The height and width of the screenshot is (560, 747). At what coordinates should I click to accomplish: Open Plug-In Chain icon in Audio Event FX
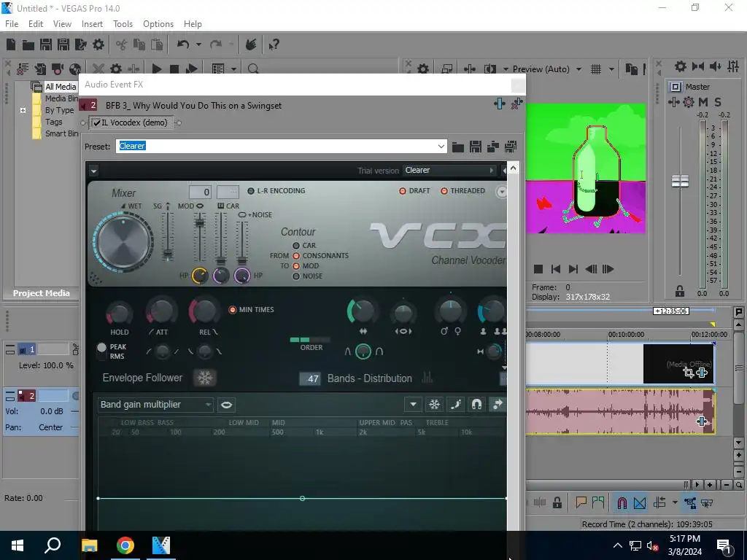click(x=499, y=104)
